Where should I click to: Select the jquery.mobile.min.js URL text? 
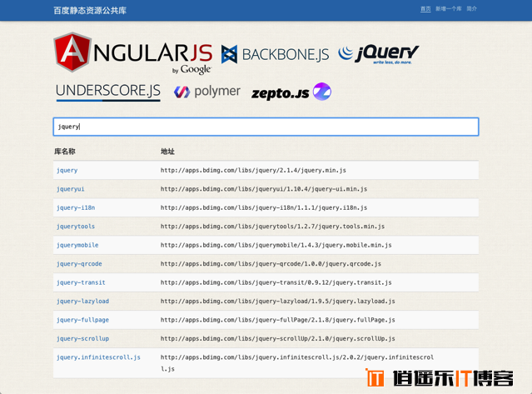[x=276, y=245]
